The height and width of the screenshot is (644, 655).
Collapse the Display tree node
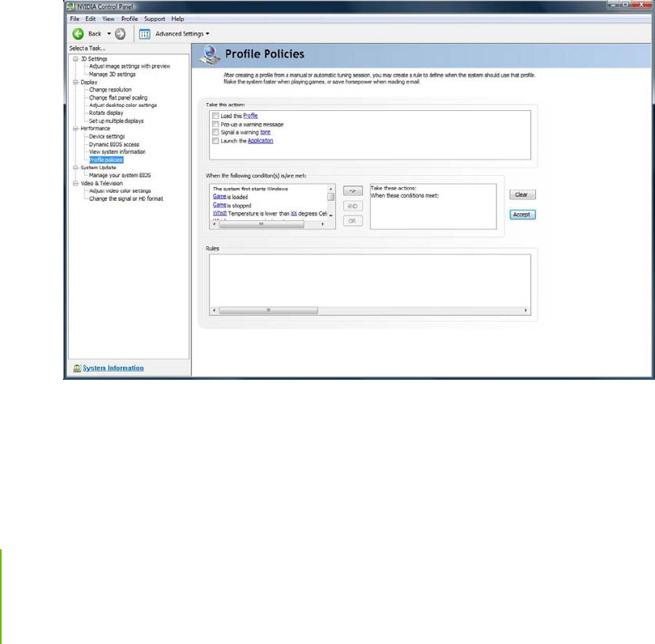point(75,83)
